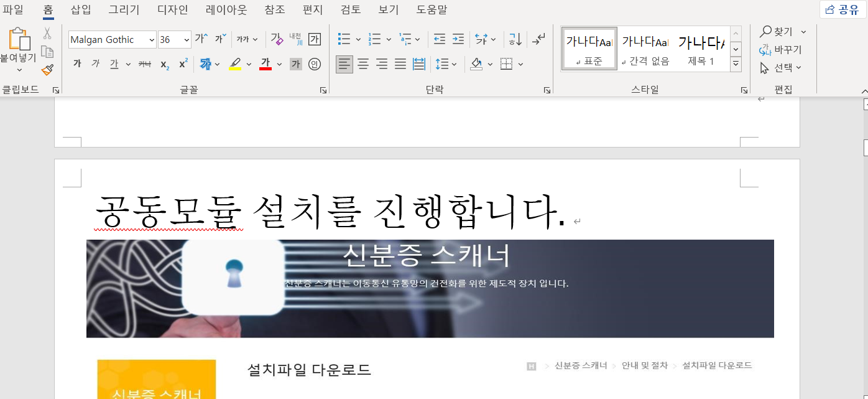Toggle underline formatting

pyautogui.click(x=114, y=64)
